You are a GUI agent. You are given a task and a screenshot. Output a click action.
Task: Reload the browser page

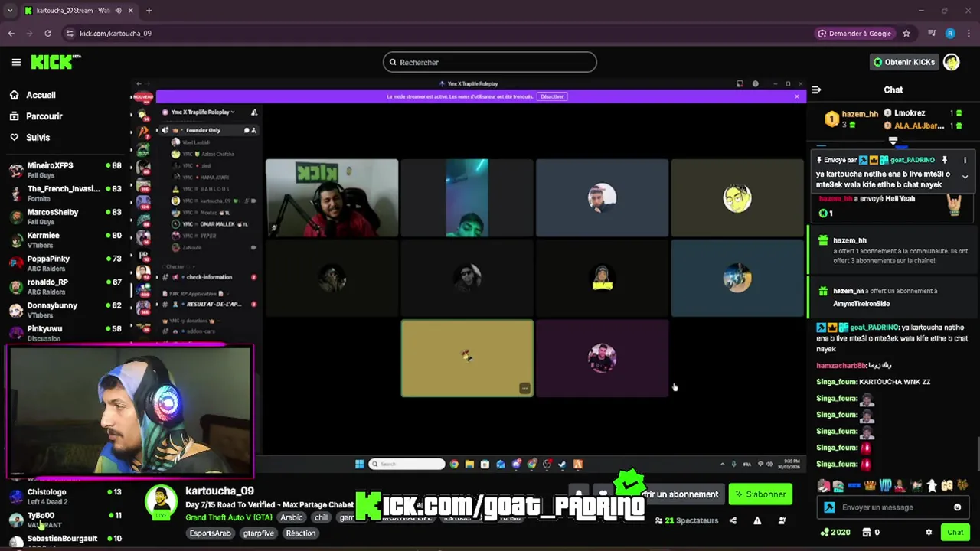(x=47, y=34)
